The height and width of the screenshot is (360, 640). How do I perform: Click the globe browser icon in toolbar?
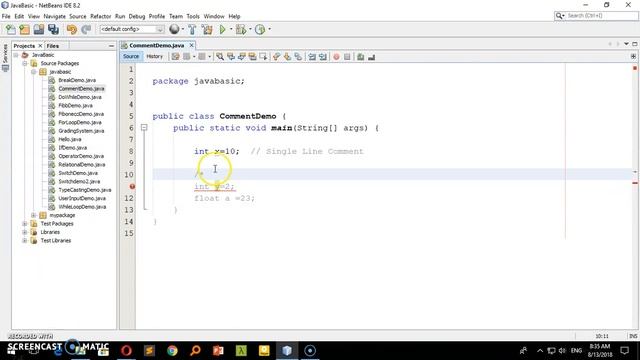(174, 29)
